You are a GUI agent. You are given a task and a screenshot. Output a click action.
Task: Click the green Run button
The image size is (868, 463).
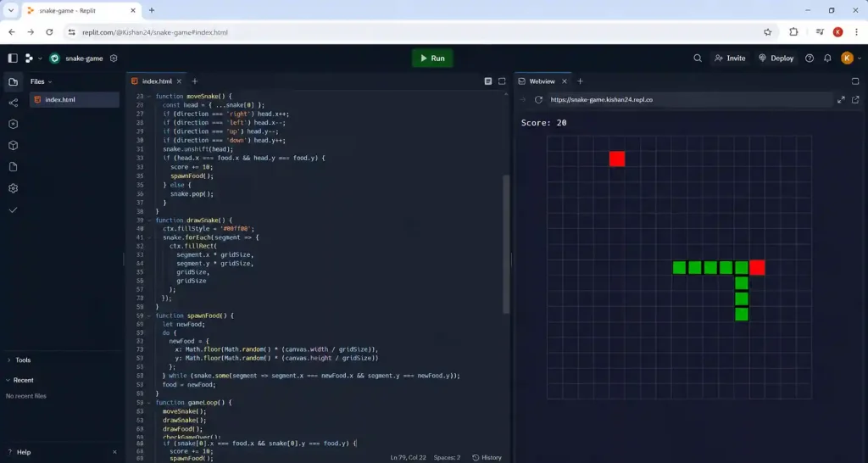(432, 59)
